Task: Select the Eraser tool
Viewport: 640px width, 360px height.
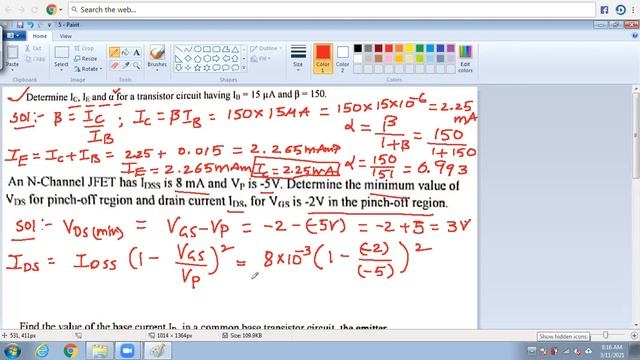Action: click(115, 65)
